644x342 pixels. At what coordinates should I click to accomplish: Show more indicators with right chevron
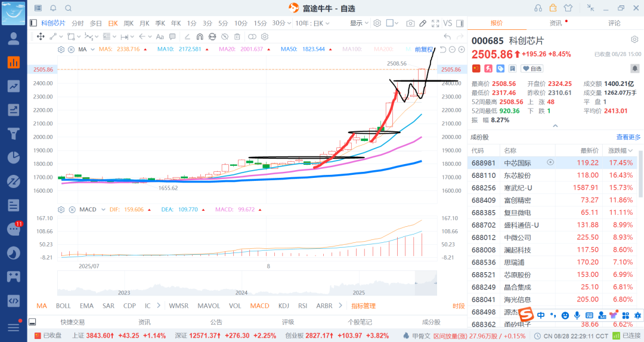[x=340, y=306]
